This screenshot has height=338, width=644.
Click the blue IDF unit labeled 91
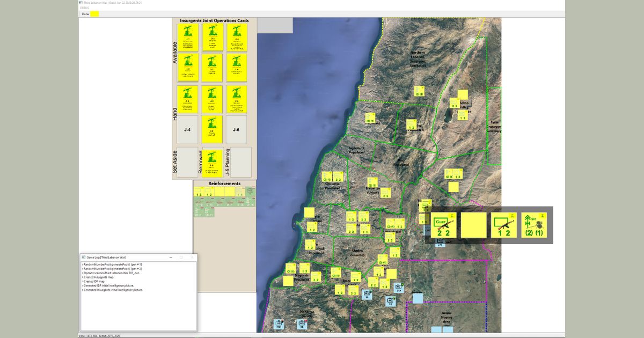[390, 301]
